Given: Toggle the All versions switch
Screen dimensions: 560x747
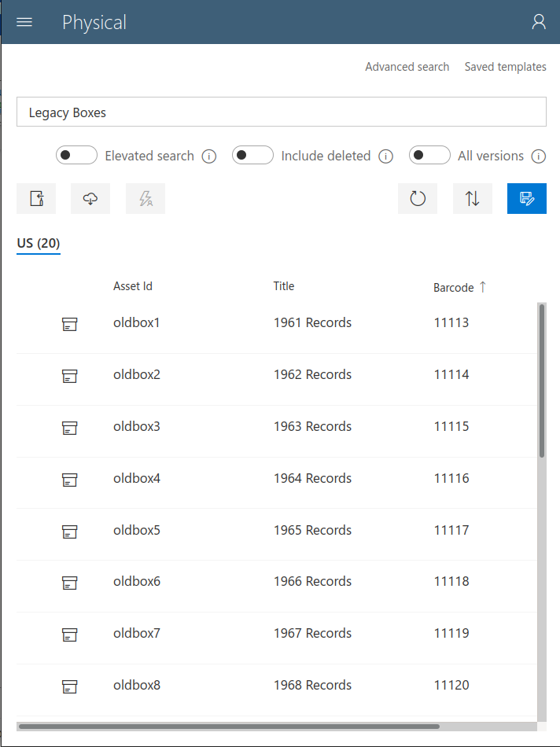Looking at the screenshot, I should point(429,155).
